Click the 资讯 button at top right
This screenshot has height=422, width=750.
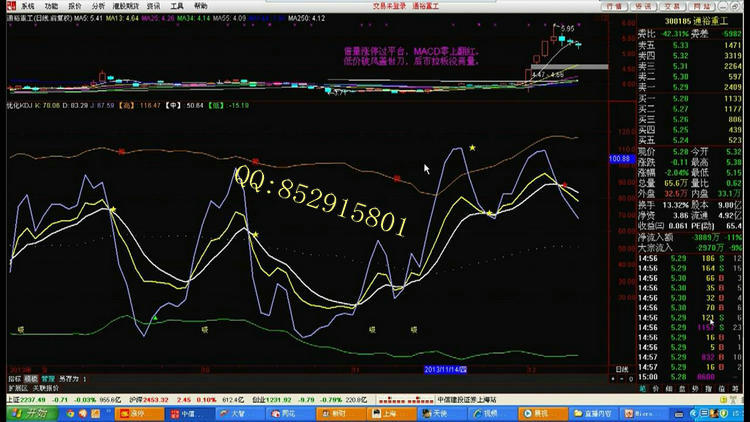(x=645, y=6)
